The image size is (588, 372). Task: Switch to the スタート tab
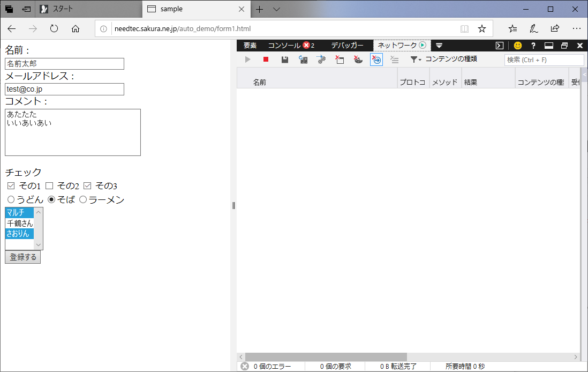pyautogui.click(x=89, y=9)
